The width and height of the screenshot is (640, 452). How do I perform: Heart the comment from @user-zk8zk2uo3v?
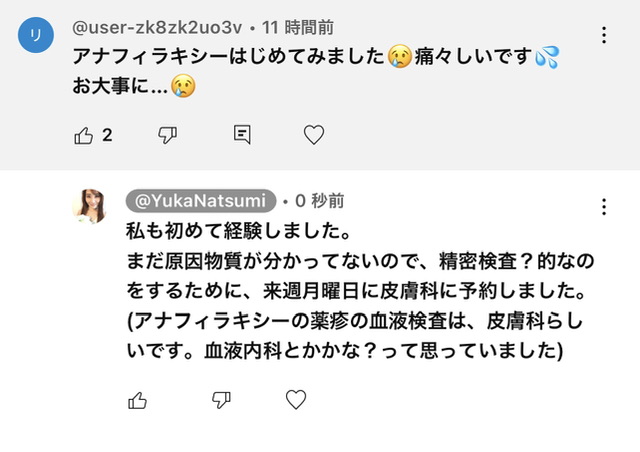click(x=314, y=135)
